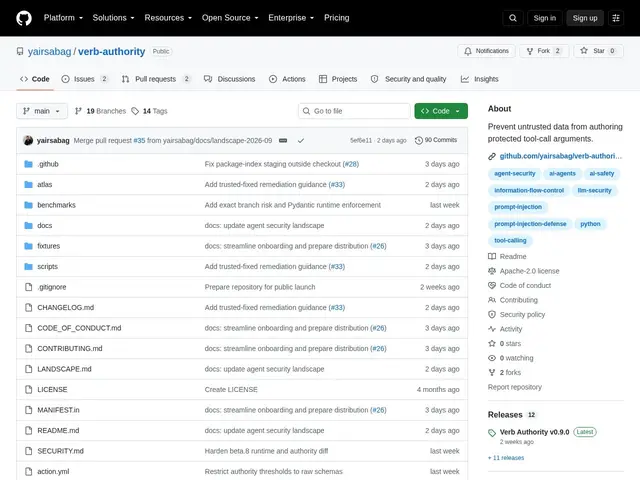640x480 pixels.
Task: Switch to the Actions tab
Action: coord(287,79)
